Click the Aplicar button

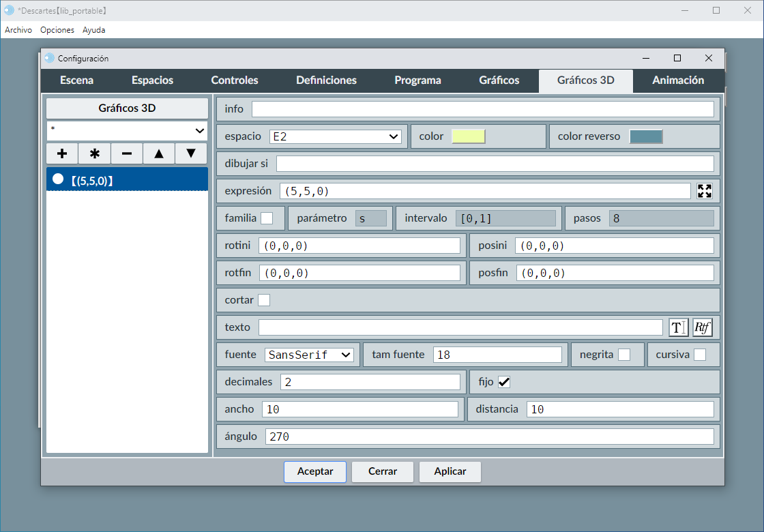[x=450, y=471]
